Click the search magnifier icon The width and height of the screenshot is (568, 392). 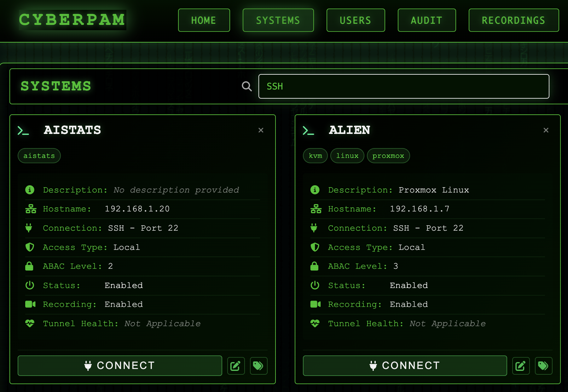point(246,86)
